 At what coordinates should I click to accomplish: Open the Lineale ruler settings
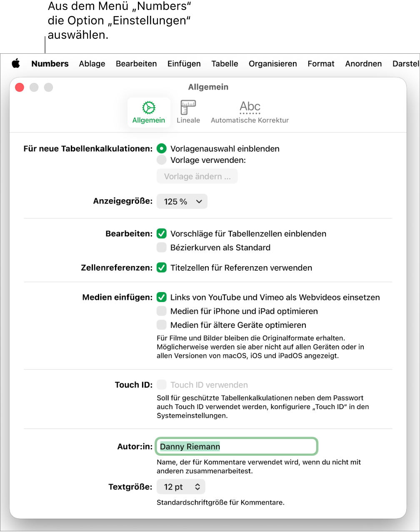tap(188, 112)
